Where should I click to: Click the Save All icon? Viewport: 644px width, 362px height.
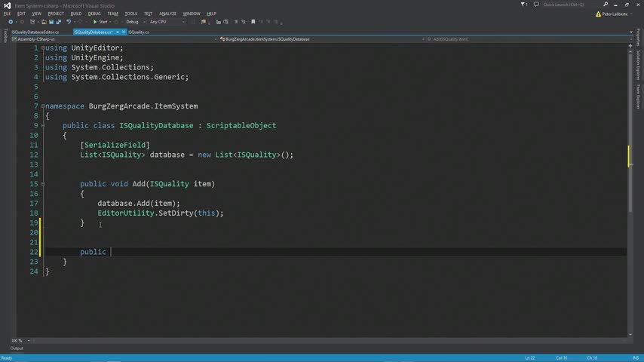[x=58, y=22]
